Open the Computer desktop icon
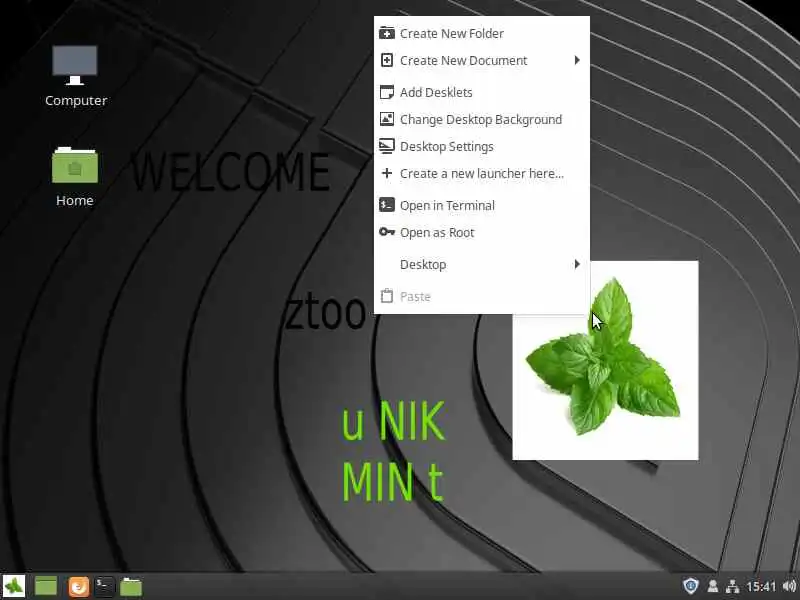This screenshot has width=800, height=600. tap(75, 76)
